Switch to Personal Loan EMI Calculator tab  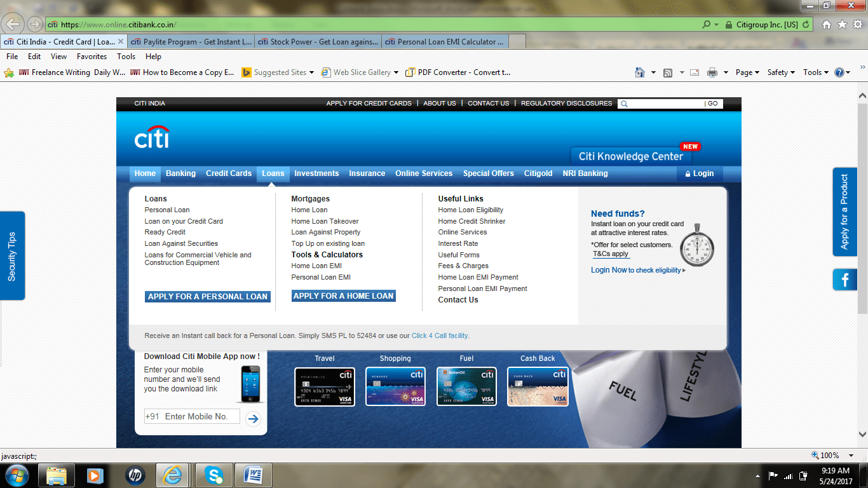pos(445,41)
